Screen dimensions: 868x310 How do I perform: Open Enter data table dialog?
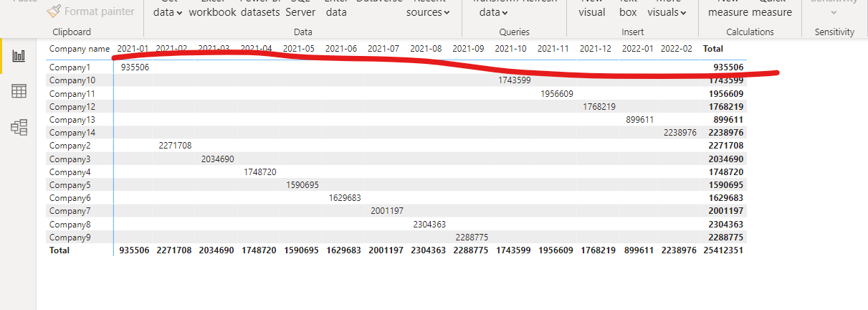[336, 9]
